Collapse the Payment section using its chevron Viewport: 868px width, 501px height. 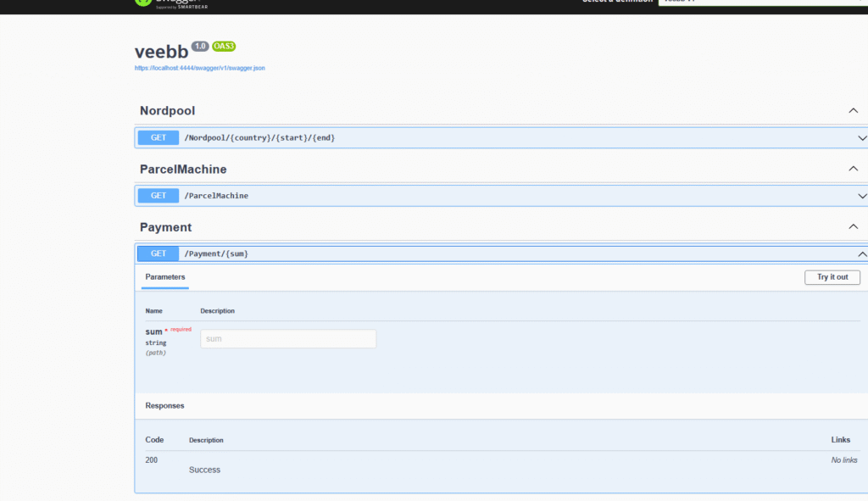(x=854, y=226)
